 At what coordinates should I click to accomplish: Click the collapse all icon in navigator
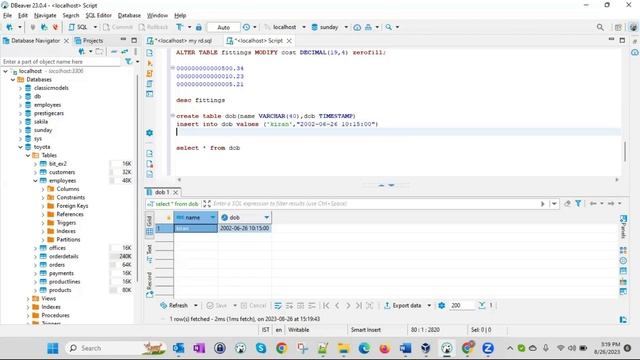click(114, 51)
